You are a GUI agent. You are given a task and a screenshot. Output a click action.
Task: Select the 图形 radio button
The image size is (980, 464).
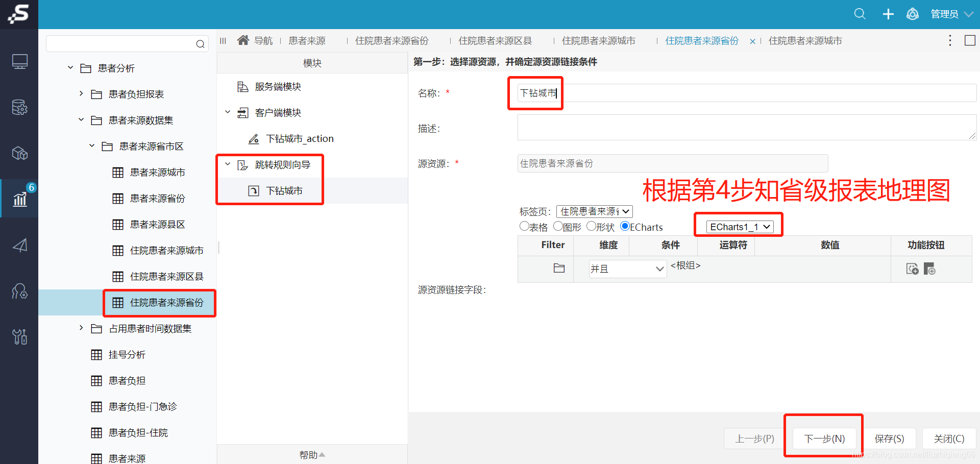[558, 226]
